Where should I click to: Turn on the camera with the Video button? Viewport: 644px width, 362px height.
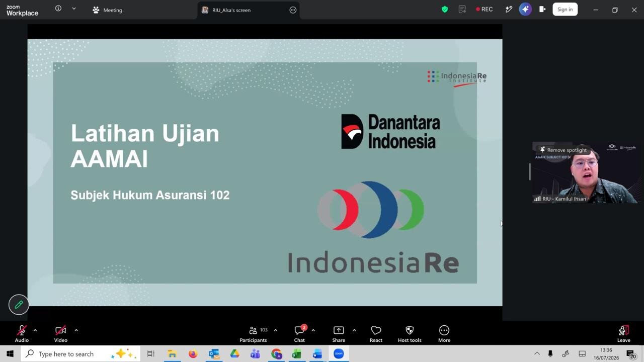pyautogui.click(x=60, y=333)
